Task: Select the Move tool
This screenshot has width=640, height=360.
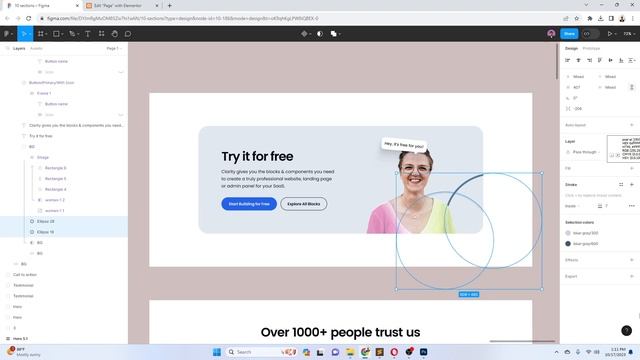Action: click(23, 34)
